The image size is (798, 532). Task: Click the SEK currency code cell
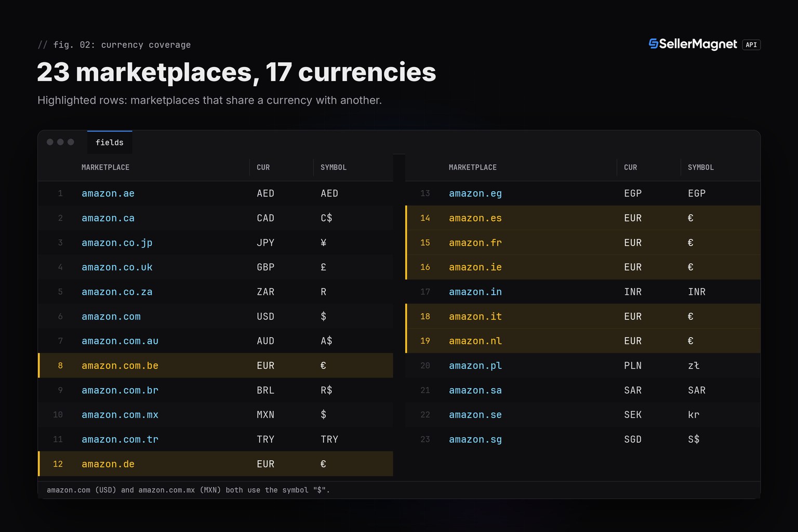pos(633,415)
